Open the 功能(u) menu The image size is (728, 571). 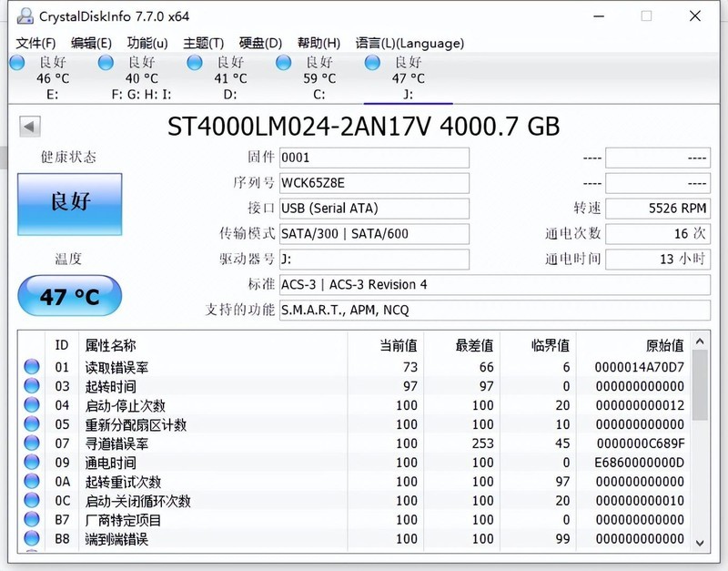click(x=147, y=43)
